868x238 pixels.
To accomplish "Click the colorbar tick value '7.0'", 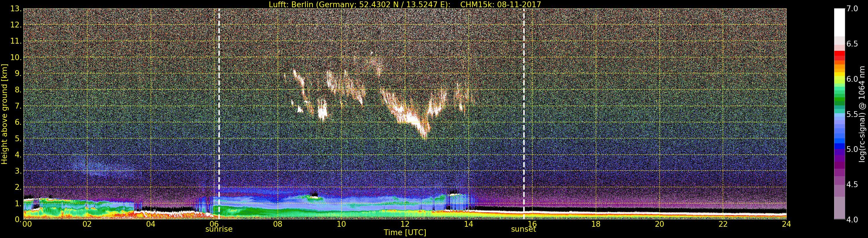I will click(852, 9).
